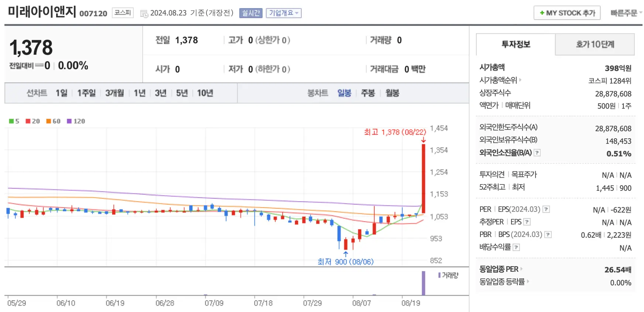Click the -622원 EPS value

coord(621,210)
